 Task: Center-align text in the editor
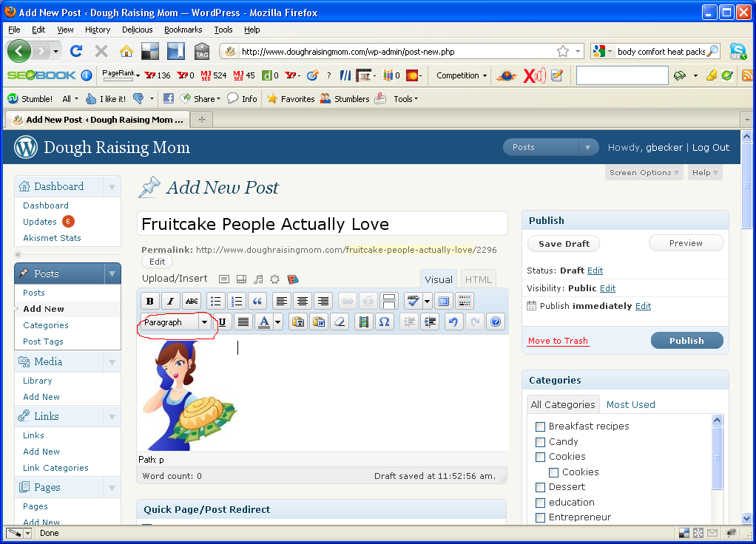coord(303,301)
